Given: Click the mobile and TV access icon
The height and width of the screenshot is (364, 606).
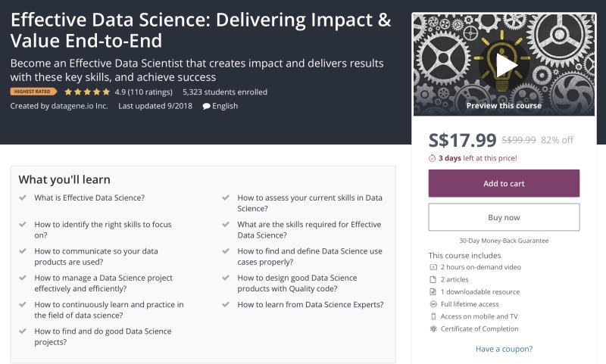Looking at the screenshot, I should click(433, 316).
